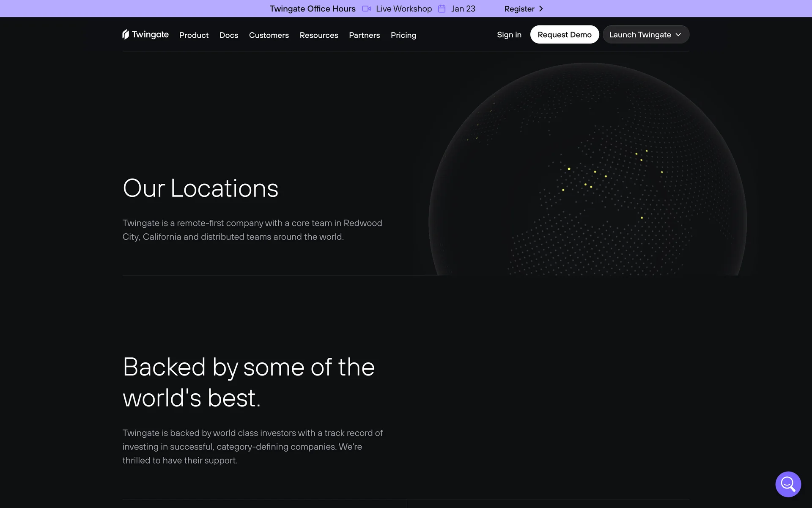Navigate to the Partners page

364,35
